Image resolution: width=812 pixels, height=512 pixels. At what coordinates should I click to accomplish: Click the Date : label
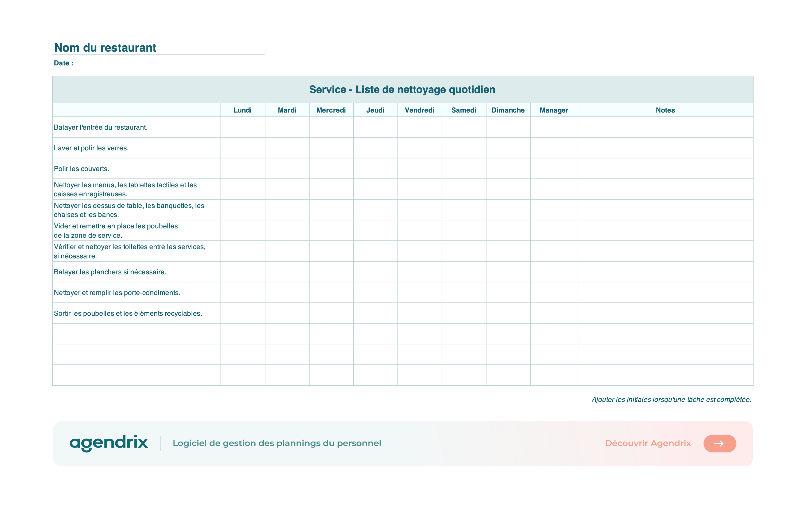click(64, 63)
